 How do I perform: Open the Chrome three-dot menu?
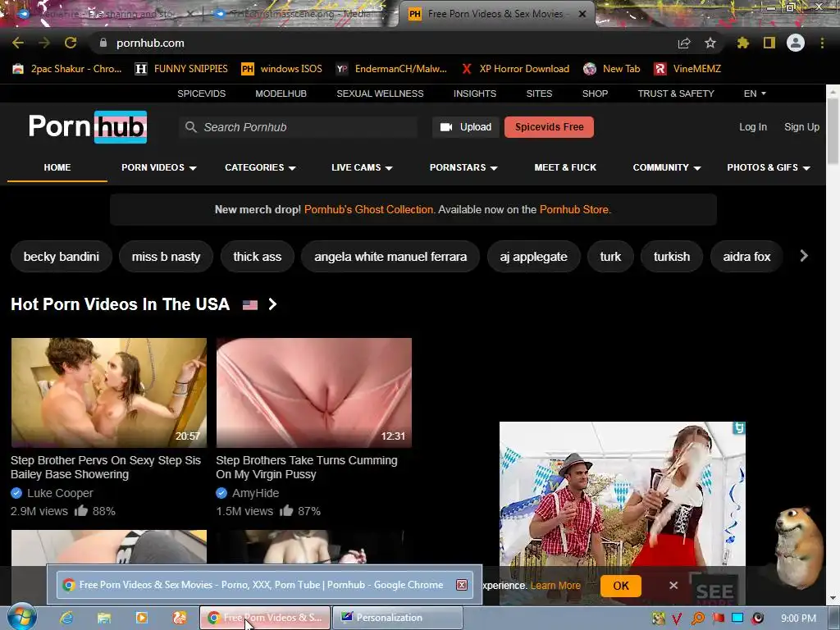point(822,43)
